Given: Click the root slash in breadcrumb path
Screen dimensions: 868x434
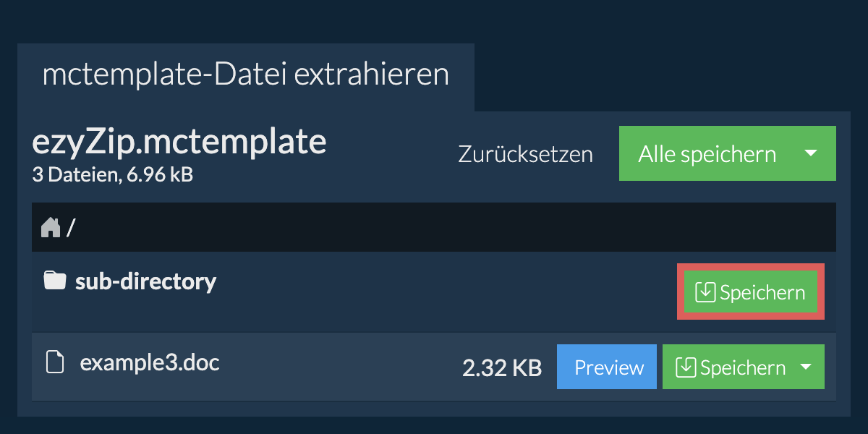Looking at the screenshot, I should point(71,229).
